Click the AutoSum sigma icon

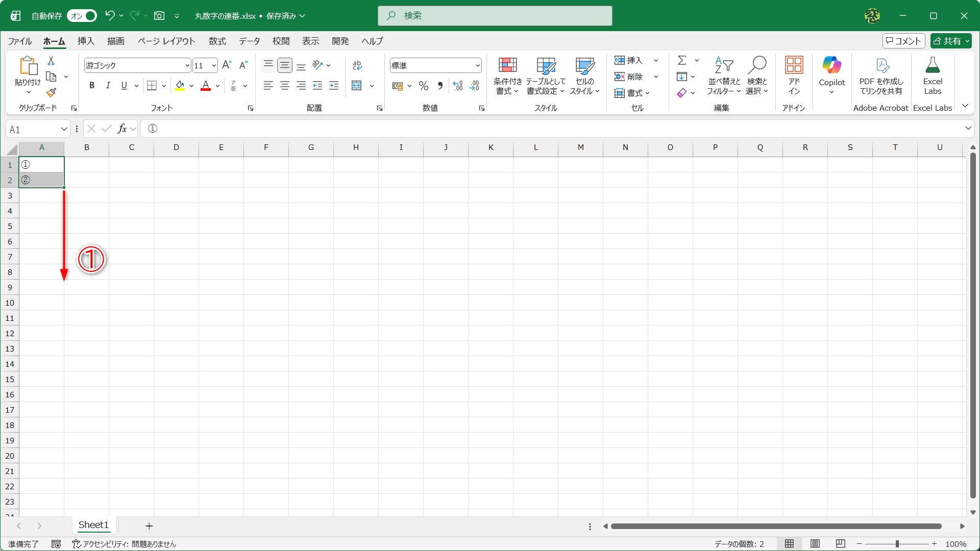681,61
